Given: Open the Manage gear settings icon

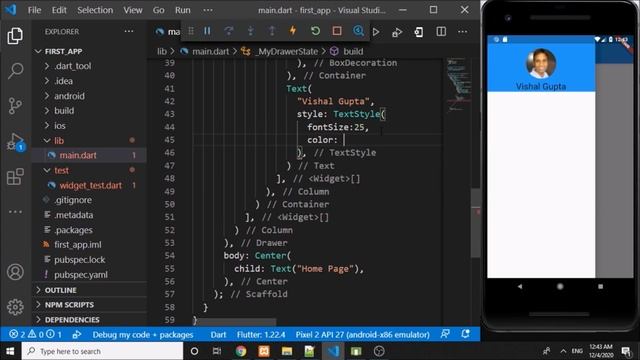Looking at the screenshot, I should click(15, 307).
